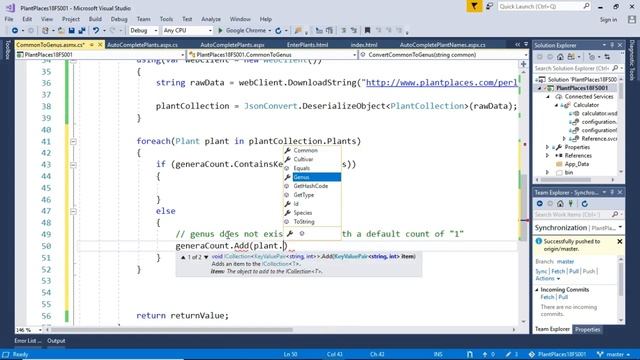Screen dimensions: 640x360
Task: Click the pending changes pencil icon
Action: 508,354
